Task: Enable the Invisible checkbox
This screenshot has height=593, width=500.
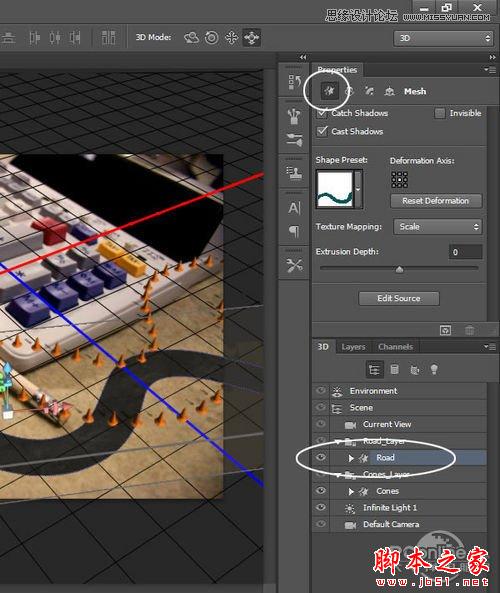Action: (439, 113)
